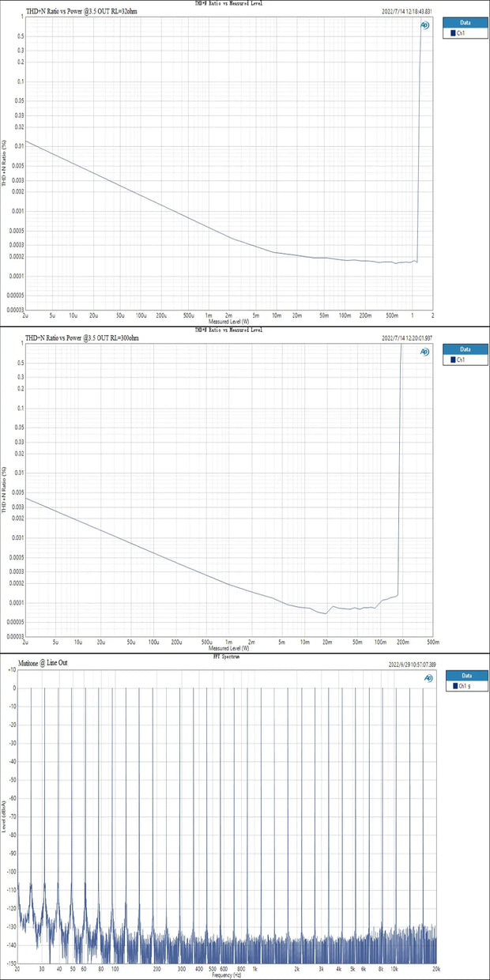Select the Data legend header of the 32ohm graph
The image size is (490, 980).
(x=464, y=23)
